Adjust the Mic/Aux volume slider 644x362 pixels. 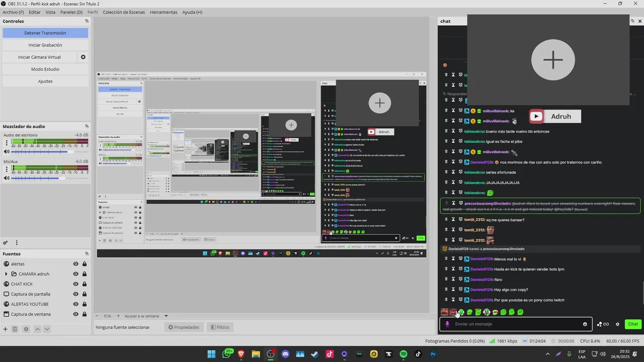[x=49, y=178]
